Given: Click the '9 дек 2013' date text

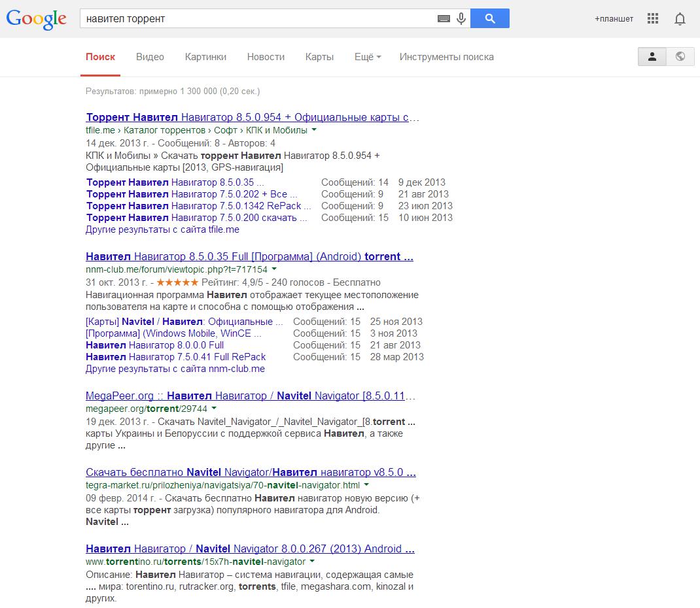Looking at the screenshot, I should point(422,182).
